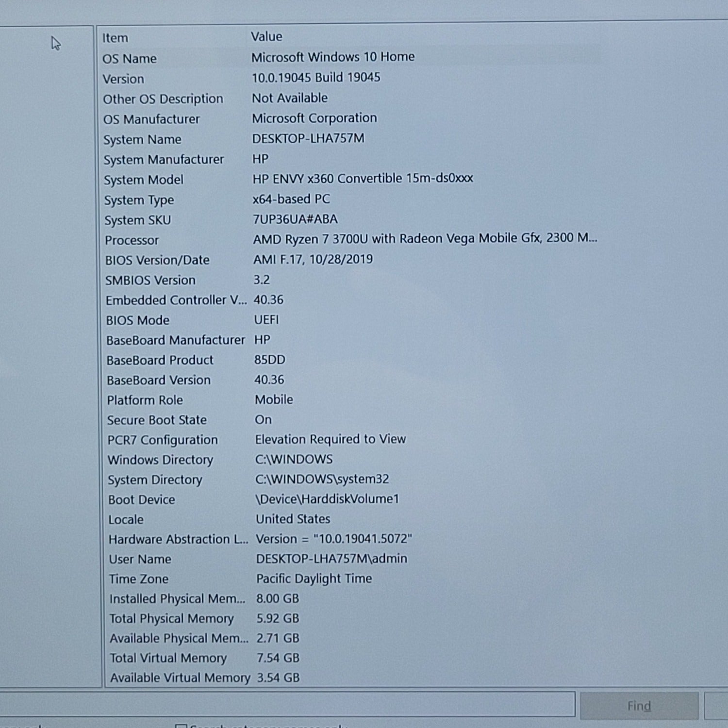Select the Installed Physical Memory row
Viewport: 728px width, 728px height.
[x=177, y=599]
